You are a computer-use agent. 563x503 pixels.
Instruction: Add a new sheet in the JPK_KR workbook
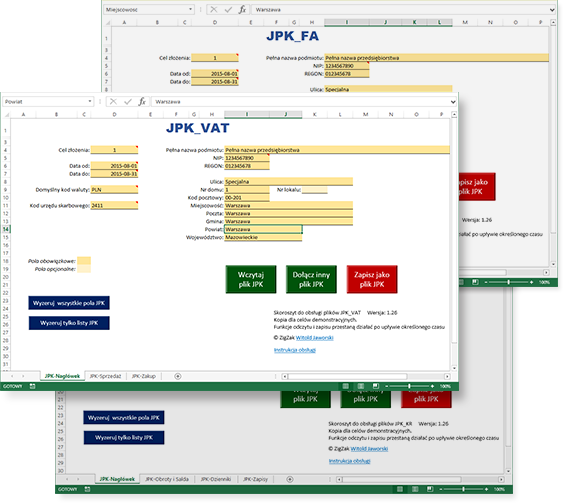point(290,479)
